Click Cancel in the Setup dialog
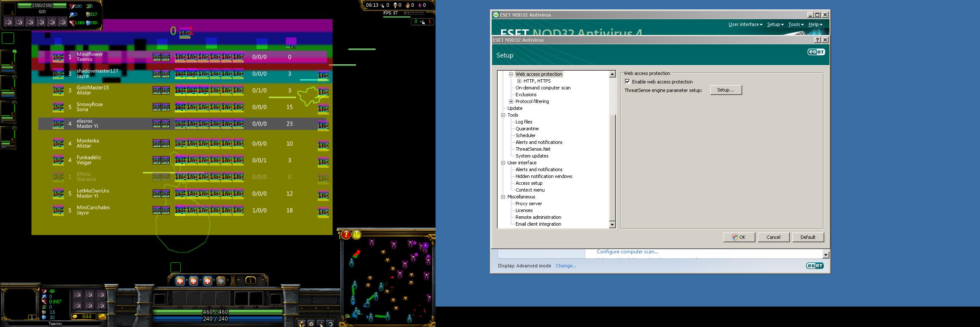Image resolution: width=980 pixels, height=327 pixels. (773, 237)
